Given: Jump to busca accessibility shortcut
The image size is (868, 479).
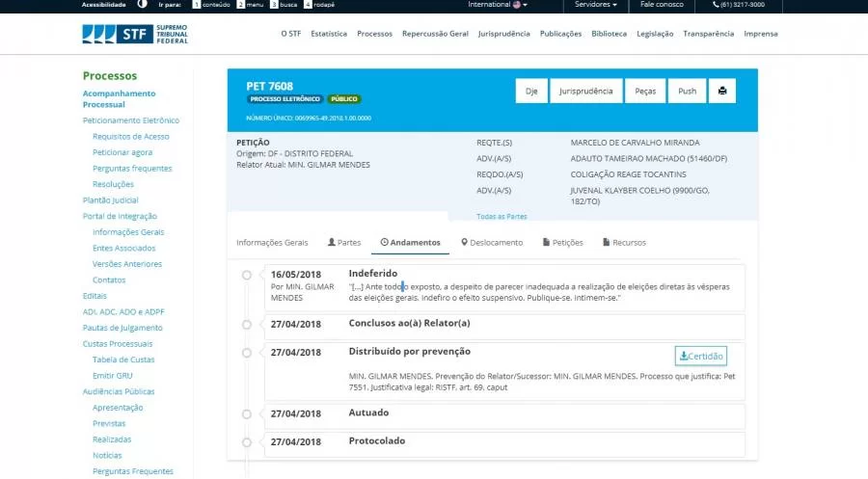Looking at the screenshot, I should pyautogui.click(x=283, y=5).
